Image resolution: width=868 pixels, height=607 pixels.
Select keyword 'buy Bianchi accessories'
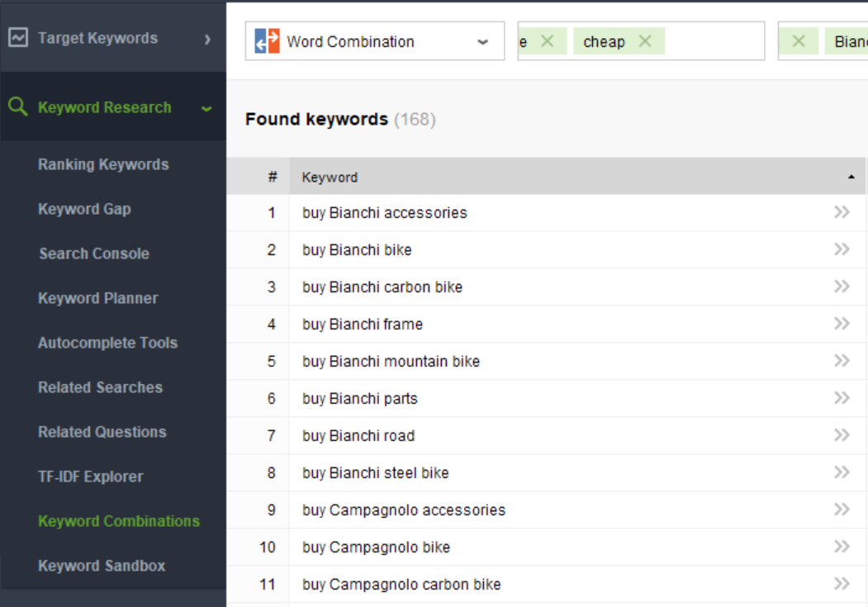click(385, 213)
